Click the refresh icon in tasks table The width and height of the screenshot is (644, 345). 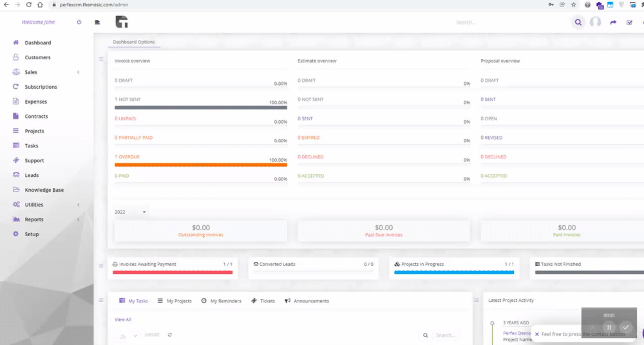(169, 335)
